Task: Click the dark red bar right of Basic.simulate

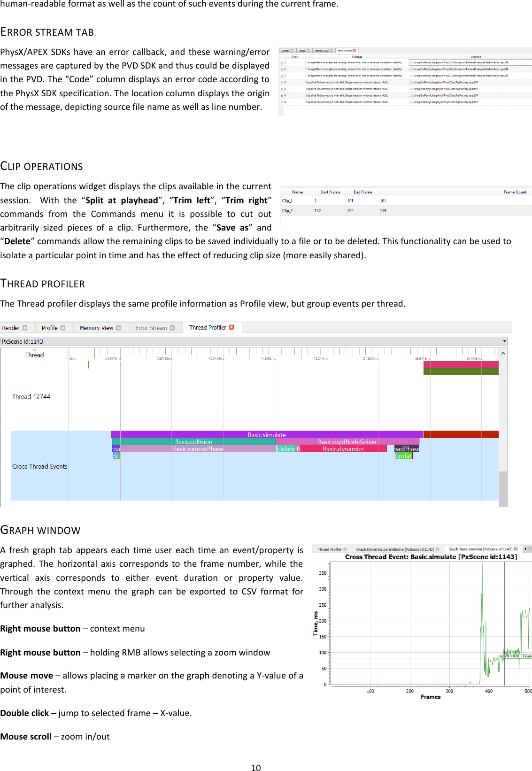Action: (x=461, y=435)
